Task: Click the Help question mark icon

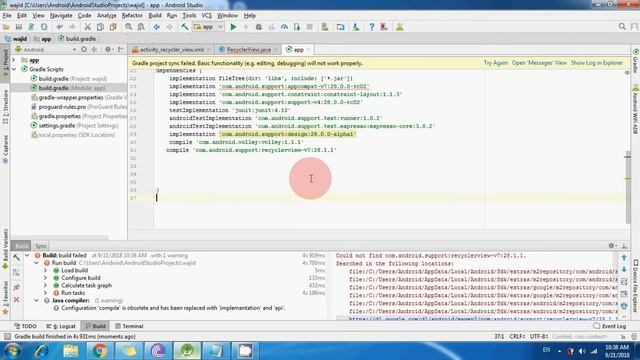Action: point(371,27)
